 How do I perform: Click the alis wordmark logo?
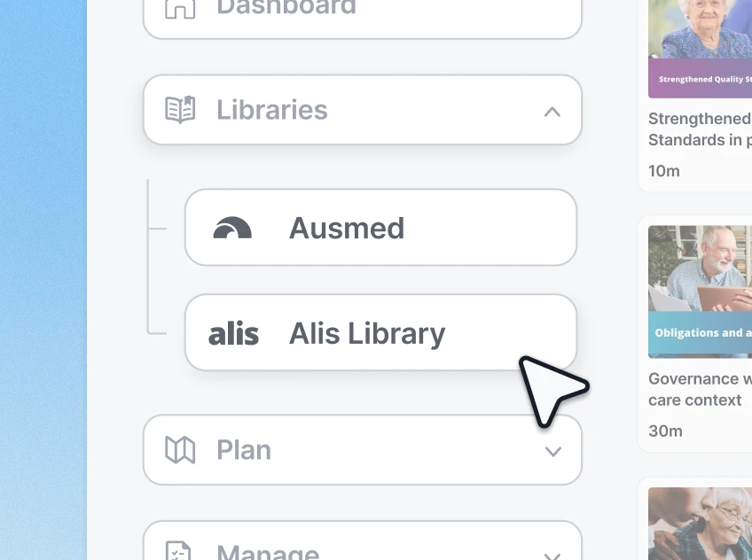tap(233, 333)
